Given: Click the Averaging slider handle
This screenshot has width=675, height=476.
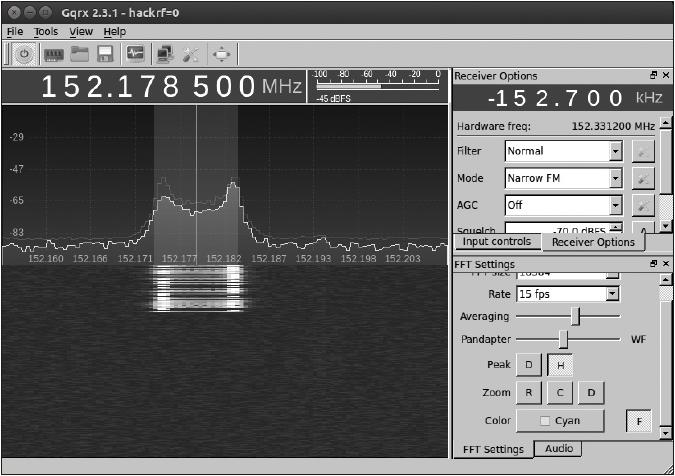Looking at the screenshot, I should [575, 316].
